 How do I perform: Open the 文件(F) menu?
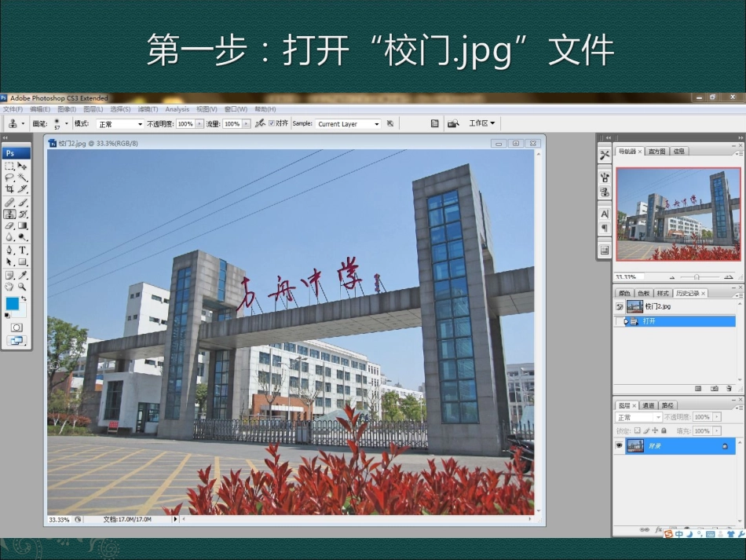13,109
